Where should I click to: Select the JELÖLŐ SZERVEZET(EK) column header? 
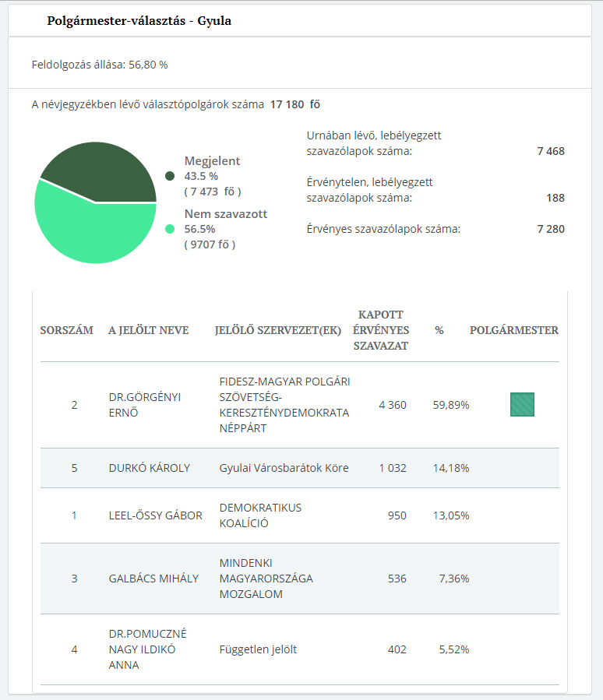[x=278, y=330]
